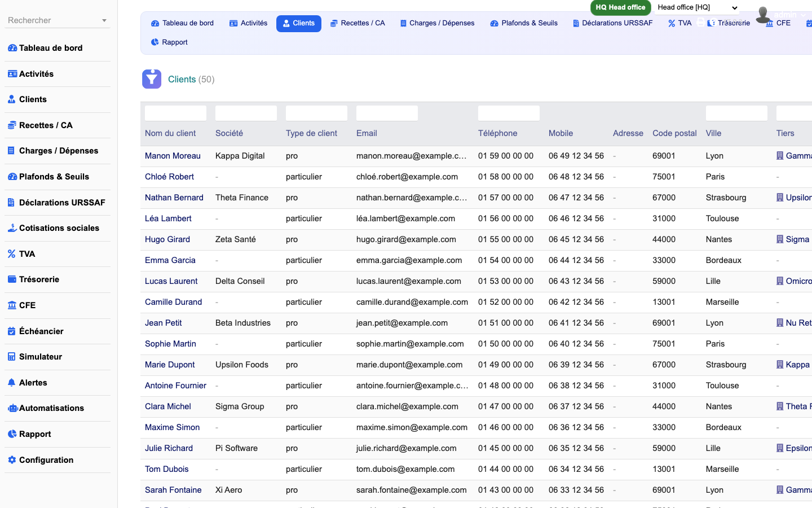Click the Configuration gear icon
812x508 pixels.
point(12,460)
